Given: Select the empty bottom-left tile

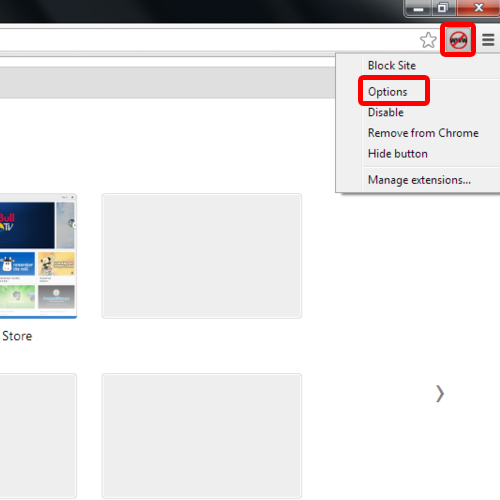Looking at the screenshot, I should pos(38,436).
